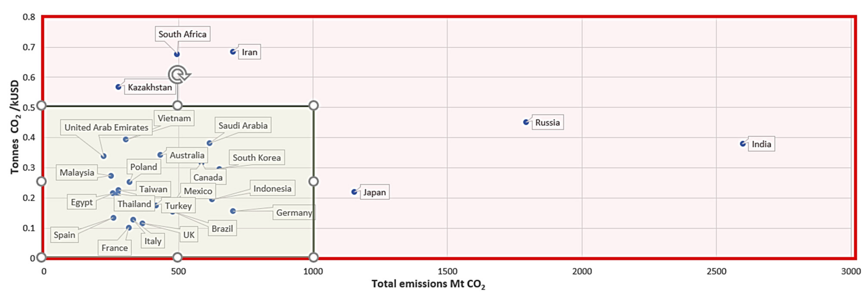Click the Vietnam data label
Image resolution: width=868 pixels, height=299 pixels.
click(174, 118)
